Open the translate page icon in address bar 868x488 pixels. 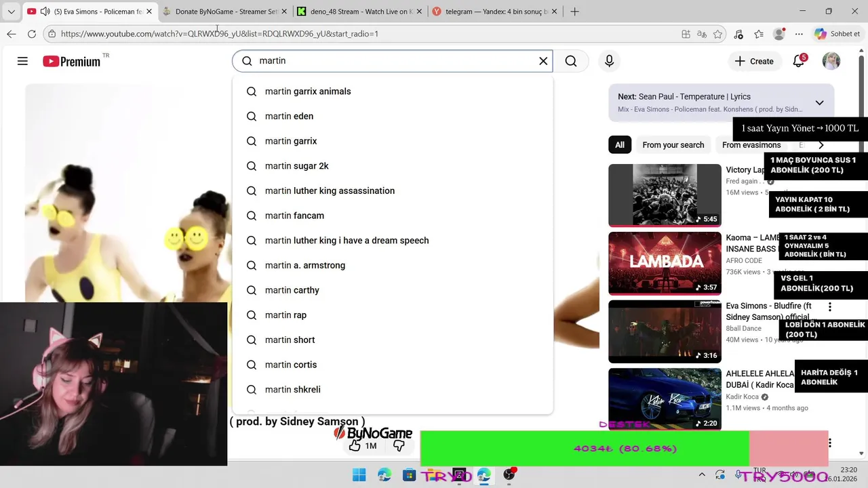(702, 34)
